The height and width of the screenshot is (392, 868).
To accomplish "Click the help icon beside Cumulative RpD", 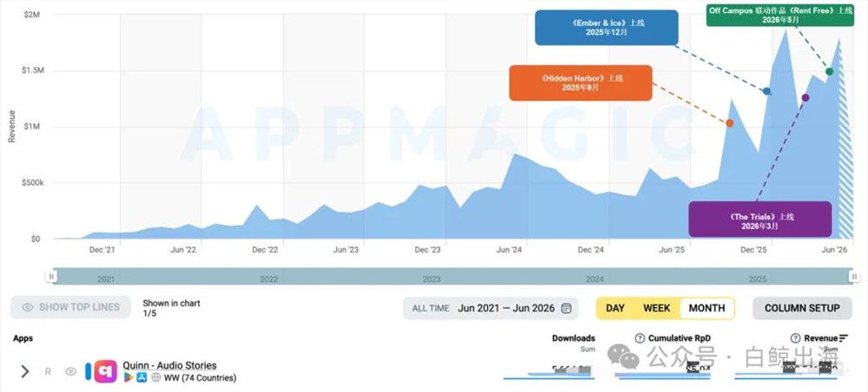I will [x=640, y=338].
